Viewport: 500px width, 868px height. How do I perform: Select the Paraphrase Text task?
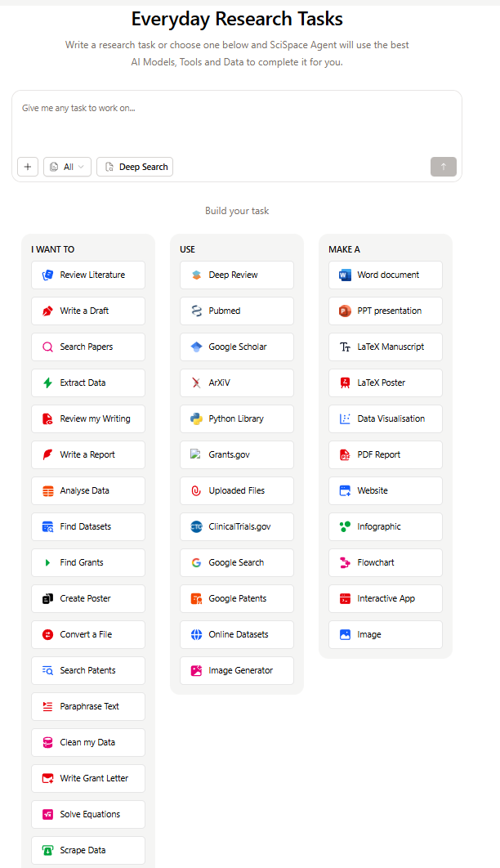pyautogui.click(x=88, y=706)
